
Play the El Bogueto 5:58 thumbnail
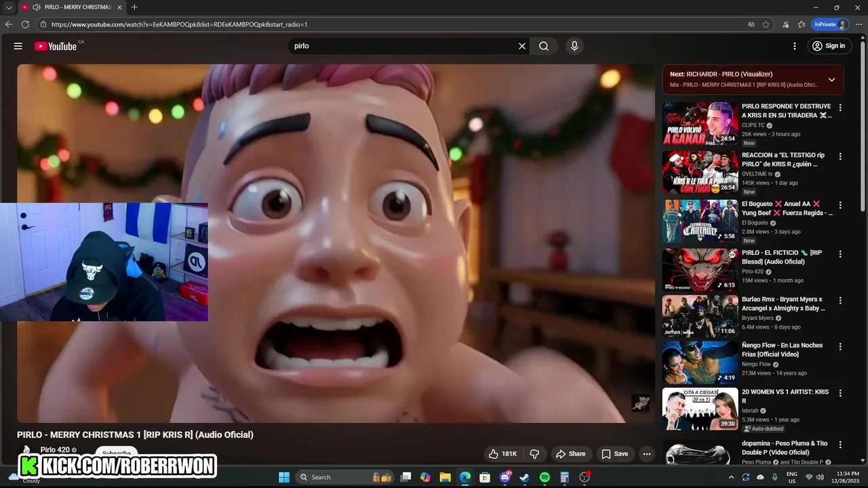point(700,221)
